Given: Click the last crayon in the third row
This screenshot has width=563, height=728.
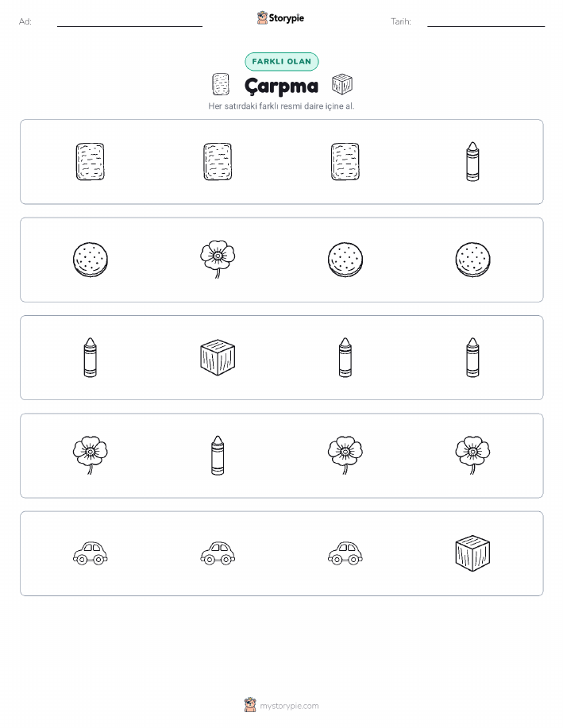Looking at the screenshot, I should coord(472,357).
